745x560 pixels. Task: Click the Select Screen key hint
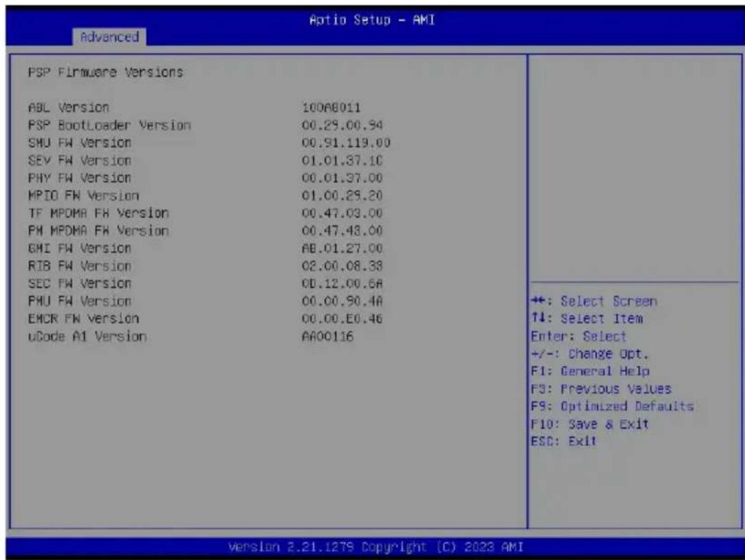pos(594,301)
